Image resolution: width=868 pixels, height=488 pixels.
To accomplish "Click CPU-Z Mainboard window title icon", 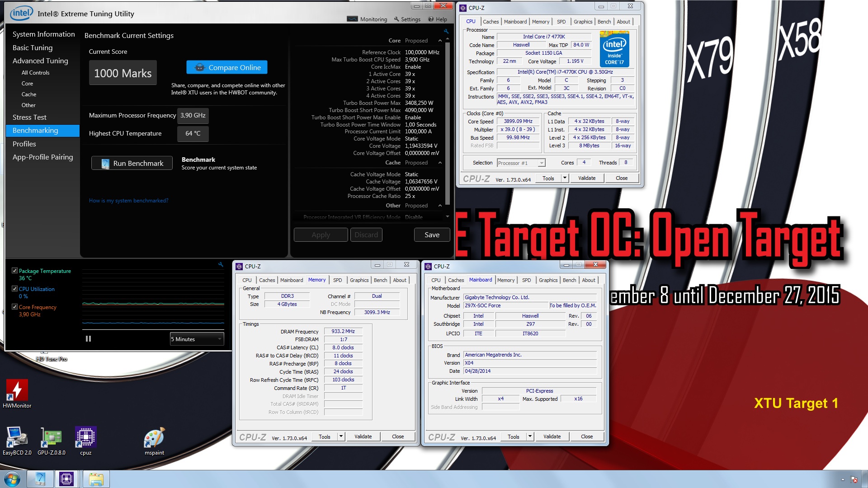I will 428,266.
